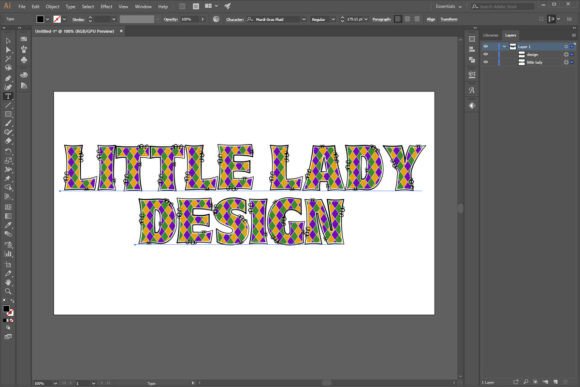This screenshot has width=580, height=387.
Task: Select the Lasso tool
Action: point(8,68)
